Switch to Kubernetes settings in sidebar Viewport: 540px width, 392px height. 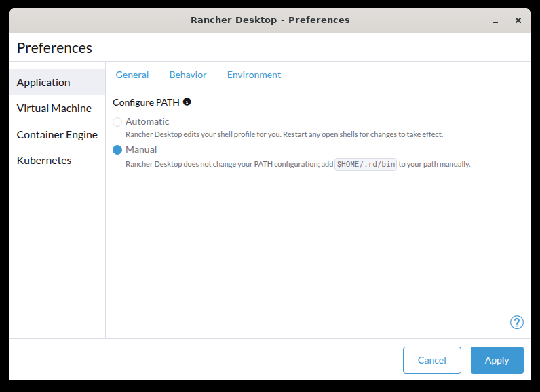(43, 161)
